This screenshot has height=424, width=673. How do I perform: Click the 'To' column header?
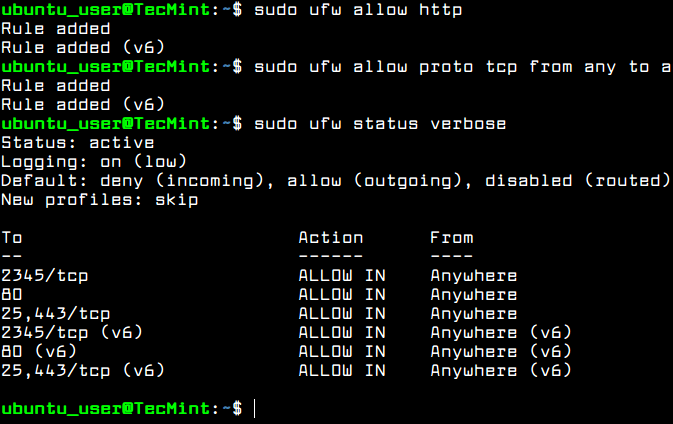tap(12, 237)
